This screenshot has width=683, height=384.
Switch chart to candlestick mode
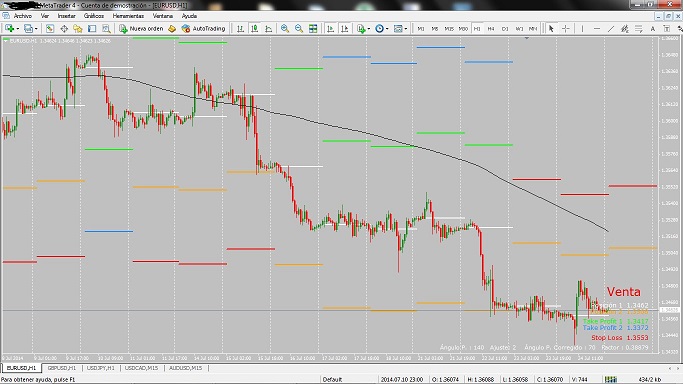point(254,28)
